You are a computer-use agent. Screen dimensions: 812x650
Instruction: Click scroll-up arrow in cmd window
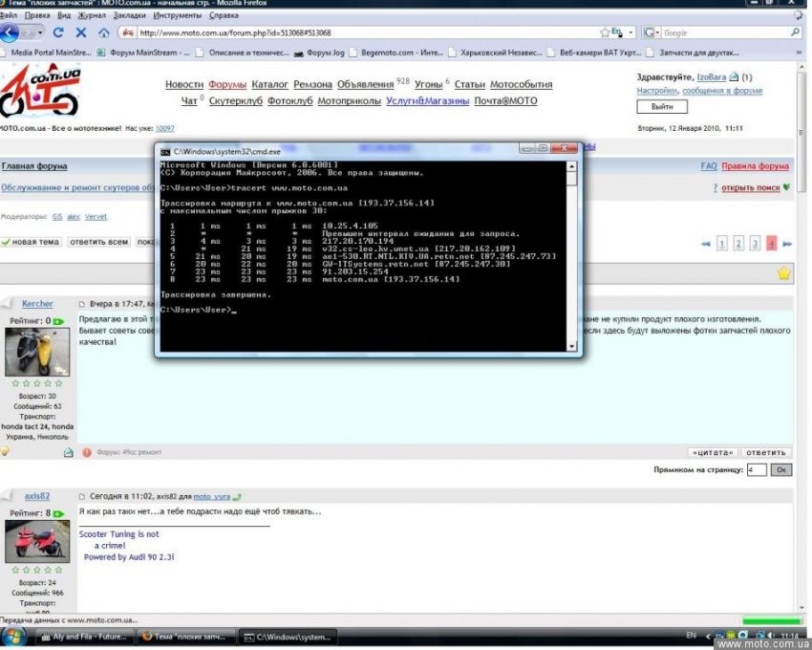571,167
